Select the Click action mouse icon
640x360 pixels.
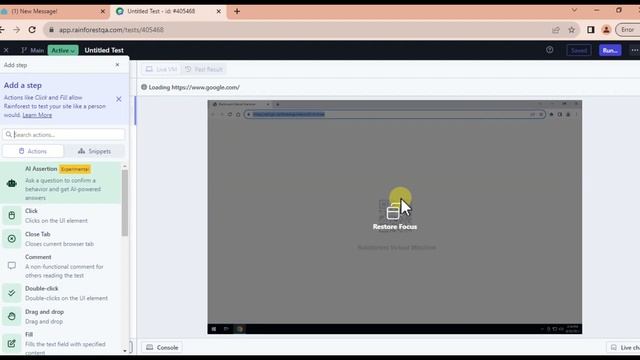(11, 215)
